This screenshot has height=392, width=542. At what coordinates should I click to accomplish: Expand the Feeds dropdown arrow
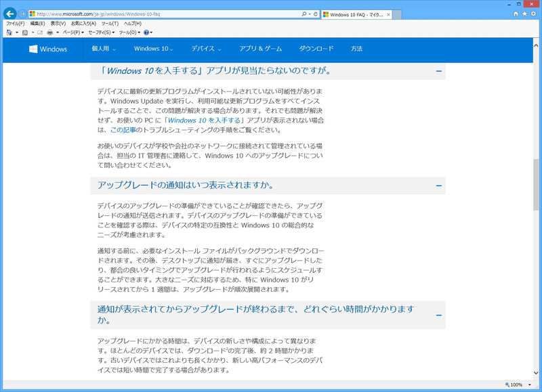point(33,32)
